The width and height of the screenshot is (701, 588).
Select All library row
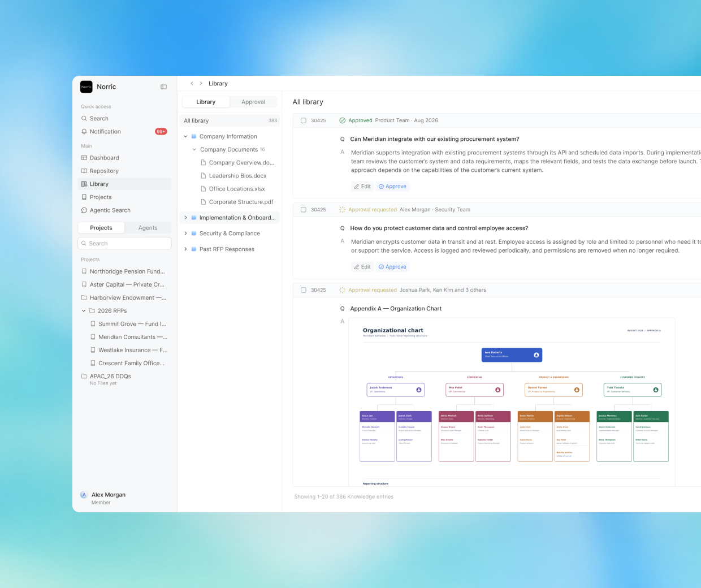pyautogui.click(x=230, y=121)
